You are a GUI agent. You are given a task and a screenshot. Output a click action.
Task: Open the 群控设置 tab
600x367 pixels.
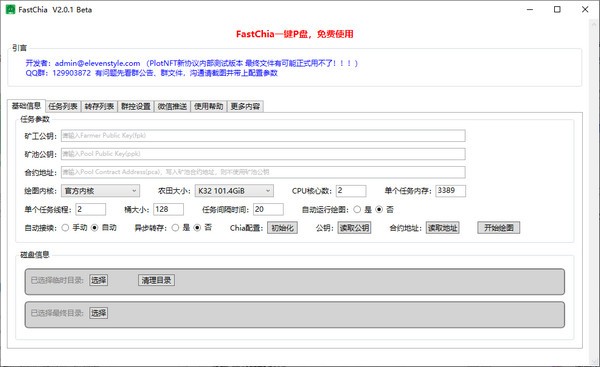[135, 106]
